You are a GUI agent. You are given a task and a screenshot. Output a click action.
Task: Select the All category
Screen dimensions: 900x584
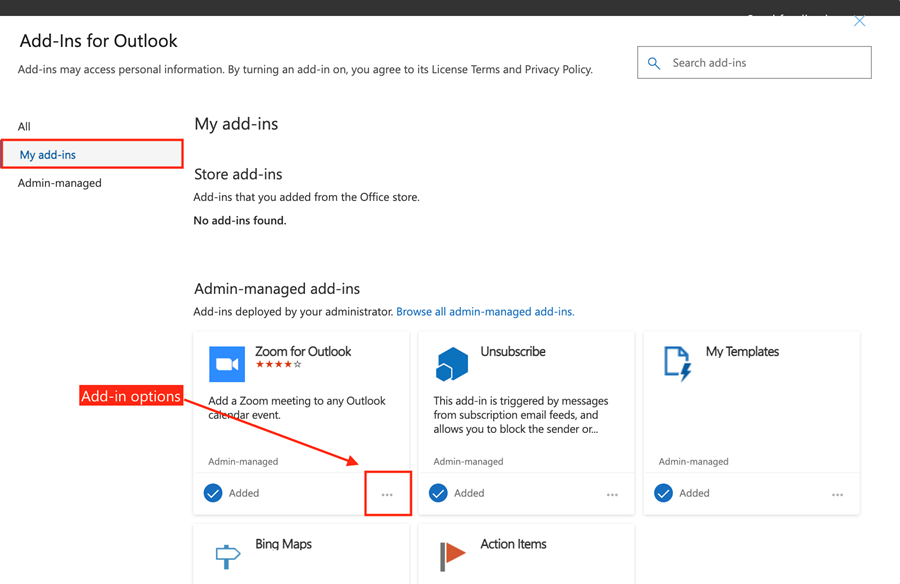click(24, 127)
